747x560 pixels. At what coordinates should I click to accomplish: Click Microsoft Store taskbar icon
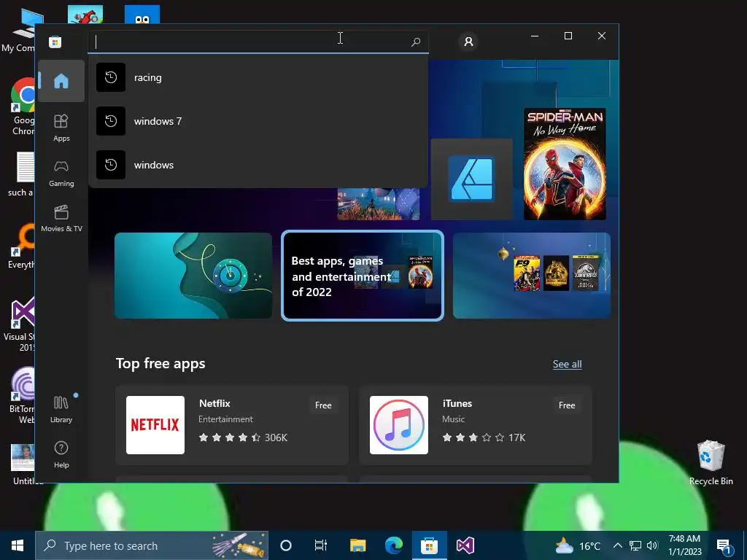[x=429, y=545]
